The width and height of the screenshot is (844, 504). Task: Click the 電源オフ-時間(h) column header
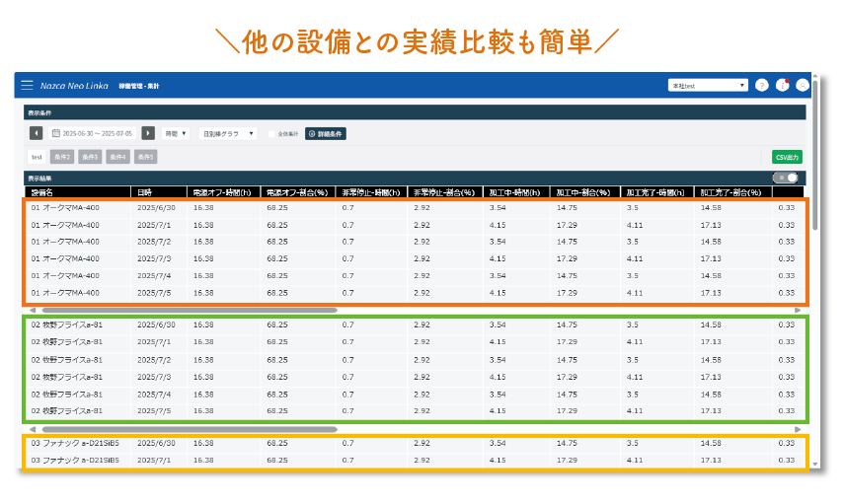224,192
